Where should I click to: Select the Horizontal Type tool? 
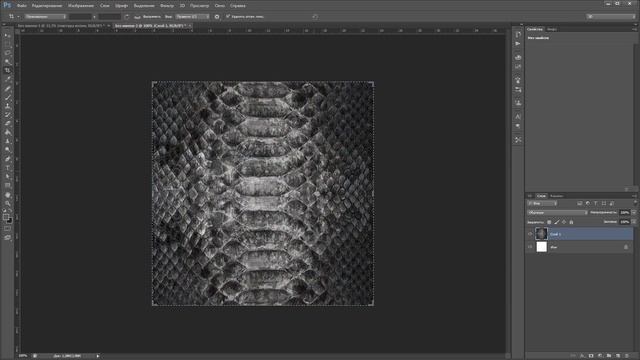[7, 168]
